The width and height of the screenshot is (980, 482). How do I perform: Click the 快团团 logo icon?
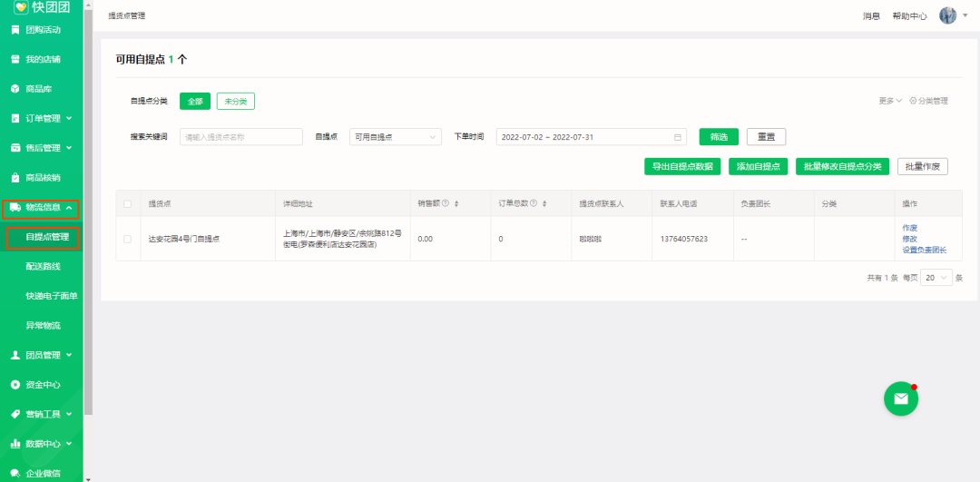(22, 7)
